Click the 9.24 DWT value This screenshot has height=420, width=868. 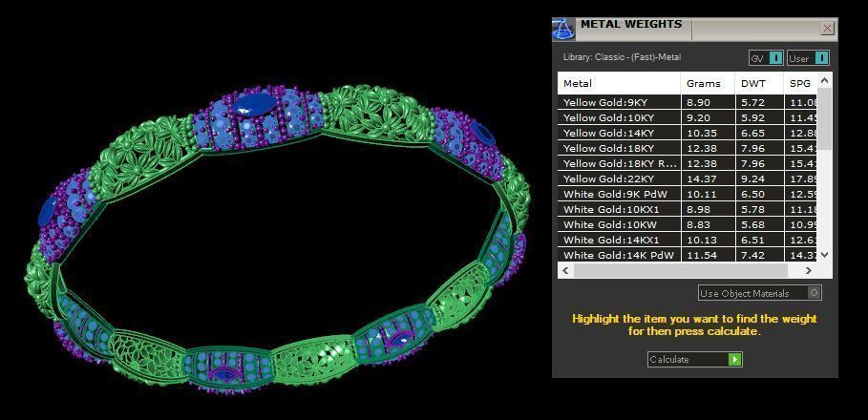752,178
